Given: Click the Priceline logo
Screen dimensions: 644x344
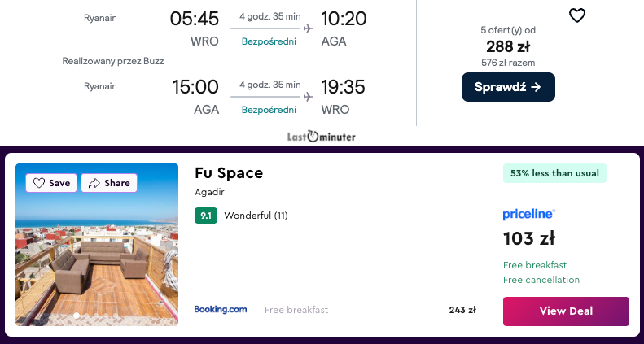Looking at the screenshot, I should (x=528, y=214).
